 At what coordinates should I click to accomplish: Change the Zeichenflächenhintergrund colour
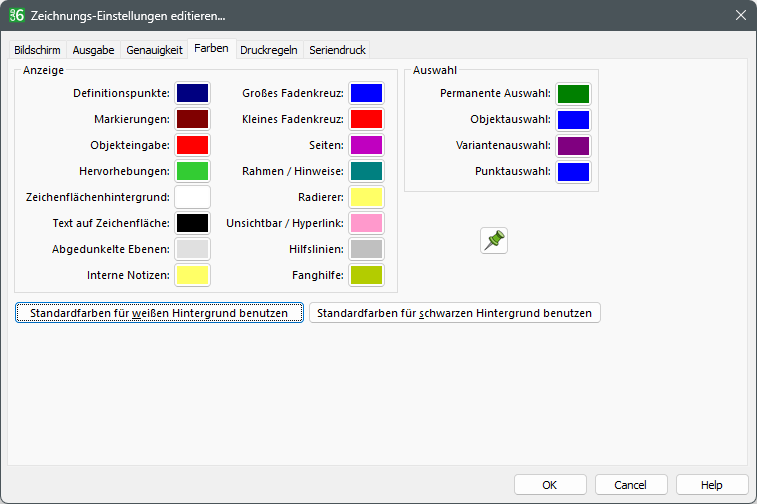[192, 197]
